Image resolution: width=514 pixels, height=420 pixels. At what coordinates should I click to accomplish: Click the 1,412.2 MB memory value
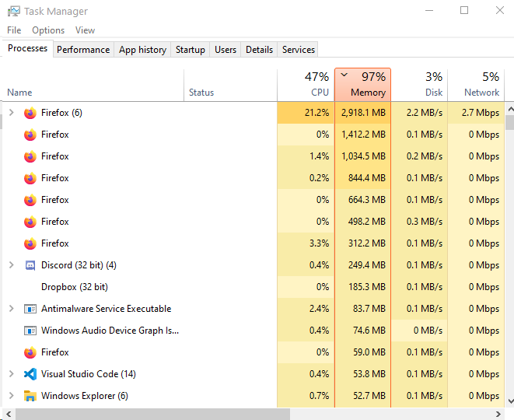coord(363,135)
